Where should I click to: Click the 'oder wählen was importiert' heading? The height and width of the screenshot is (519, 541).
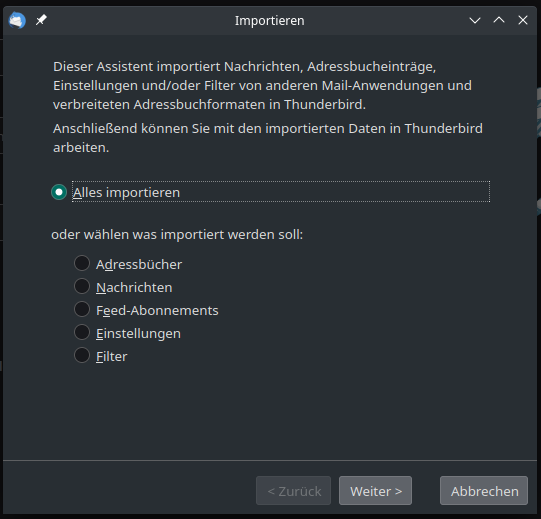coord(177,235)
